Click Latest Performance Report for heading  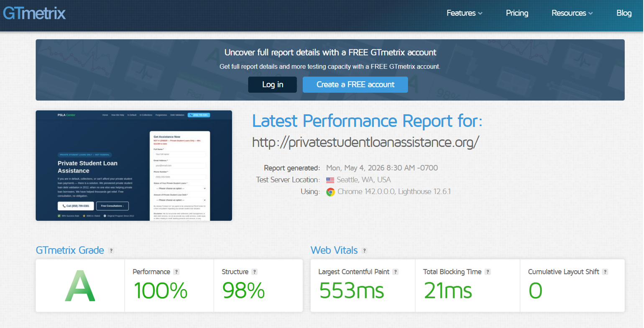[367, 121]
